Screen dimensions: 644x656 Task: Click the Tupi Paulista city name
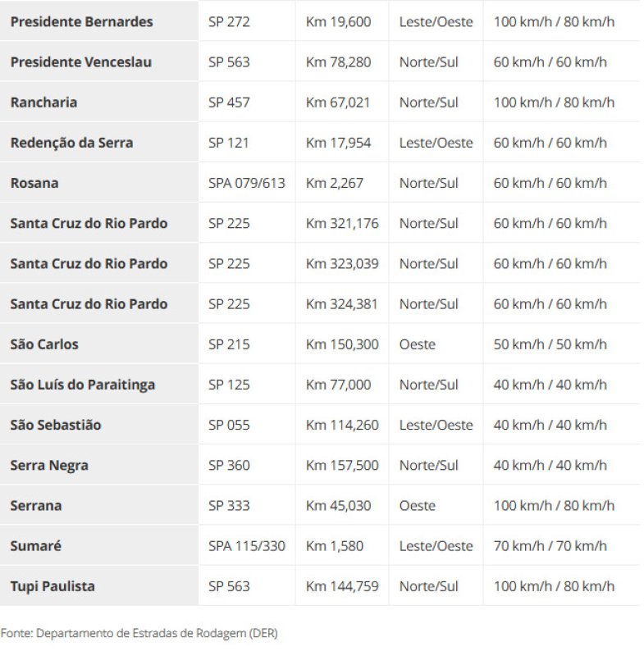[x=53, y=586]
